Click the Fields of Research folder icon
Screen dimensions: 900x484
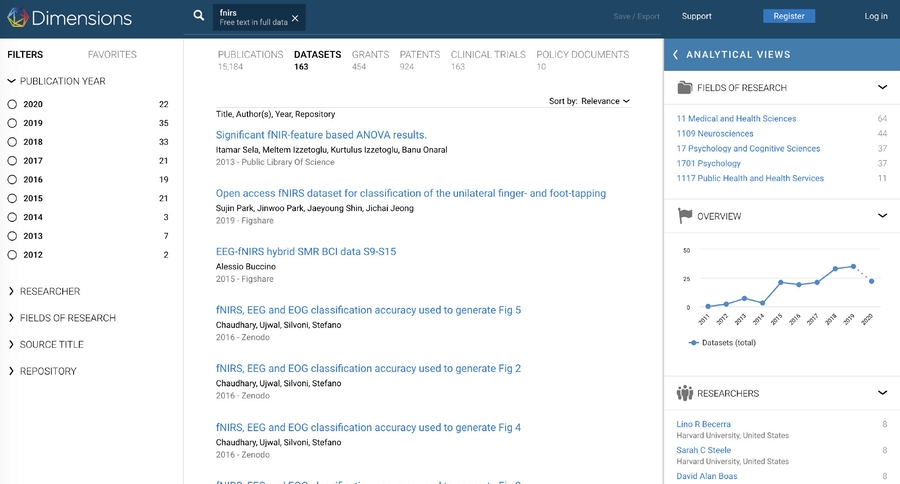685,87
